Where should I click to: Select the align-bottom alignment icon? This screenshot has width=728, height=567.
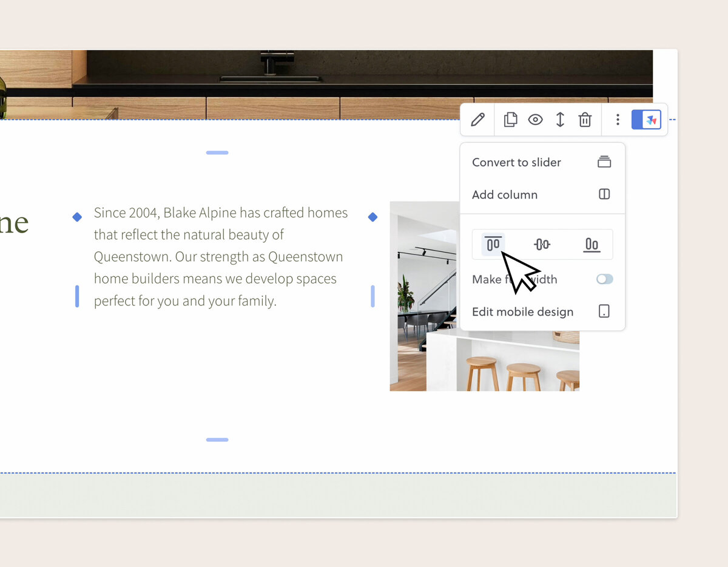tap(591, 244)
